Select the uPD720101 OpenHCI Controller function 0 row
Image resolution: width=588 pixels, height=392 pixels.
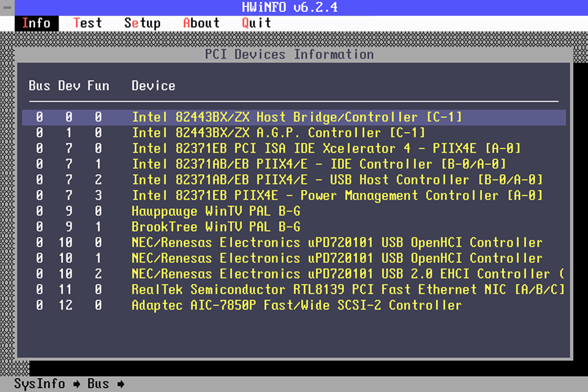(337, 243)
